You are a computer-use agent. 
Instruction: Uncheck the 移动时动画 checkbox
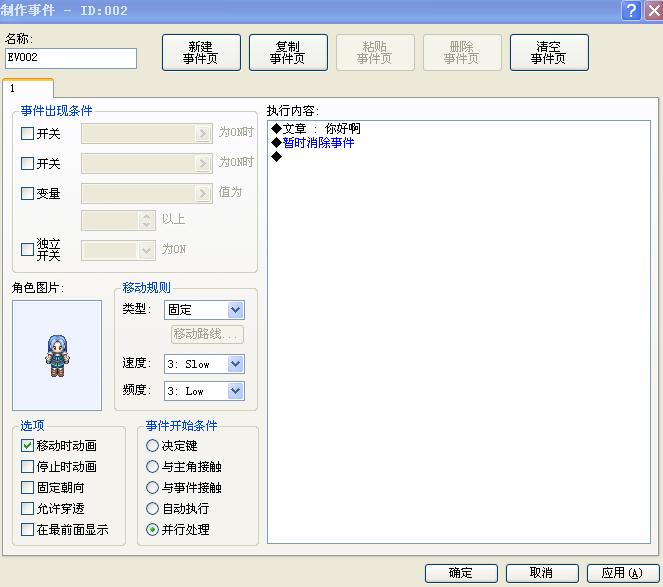(27, 445)
